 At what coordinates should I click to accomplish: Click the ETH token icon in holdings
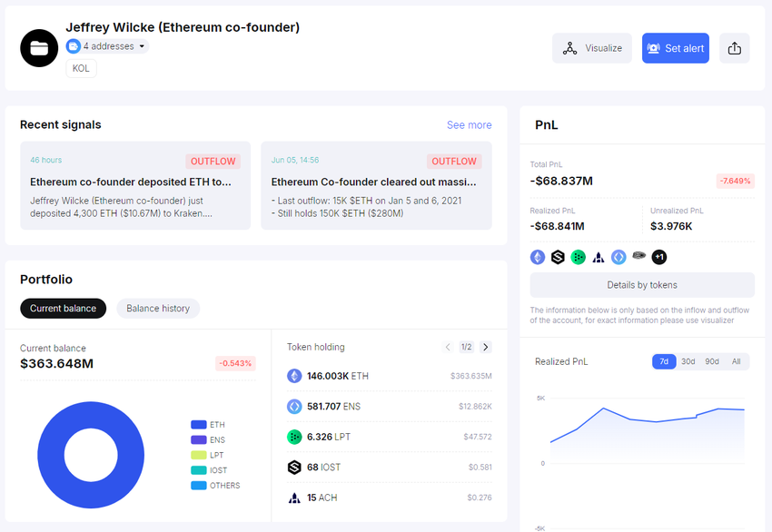294,376
